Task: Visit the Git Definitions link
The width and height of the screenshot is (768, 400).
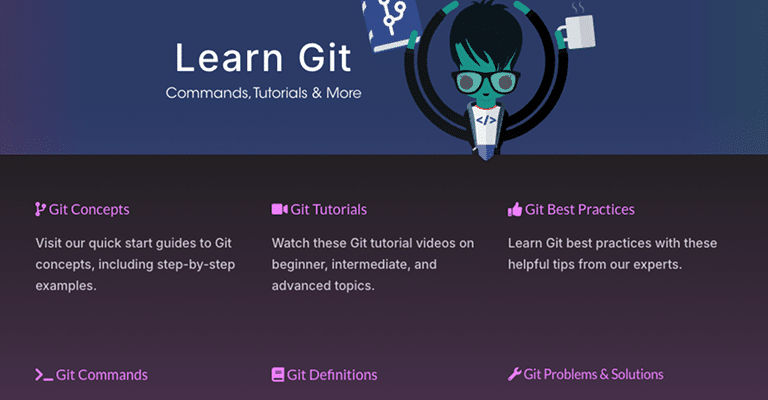Action: click(x=332, y=375)
